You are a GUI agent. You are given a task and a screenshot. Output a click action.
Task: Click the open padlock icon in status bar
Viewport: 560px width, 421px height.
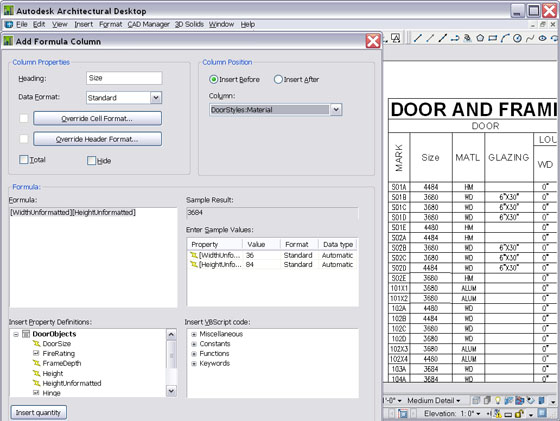coord(520,414)
